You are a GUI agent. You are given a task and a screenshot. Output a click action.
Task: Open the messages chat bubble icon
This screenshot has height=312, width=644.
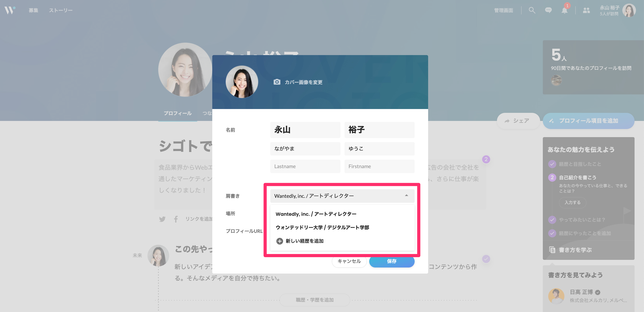click(x=548, y=10)
